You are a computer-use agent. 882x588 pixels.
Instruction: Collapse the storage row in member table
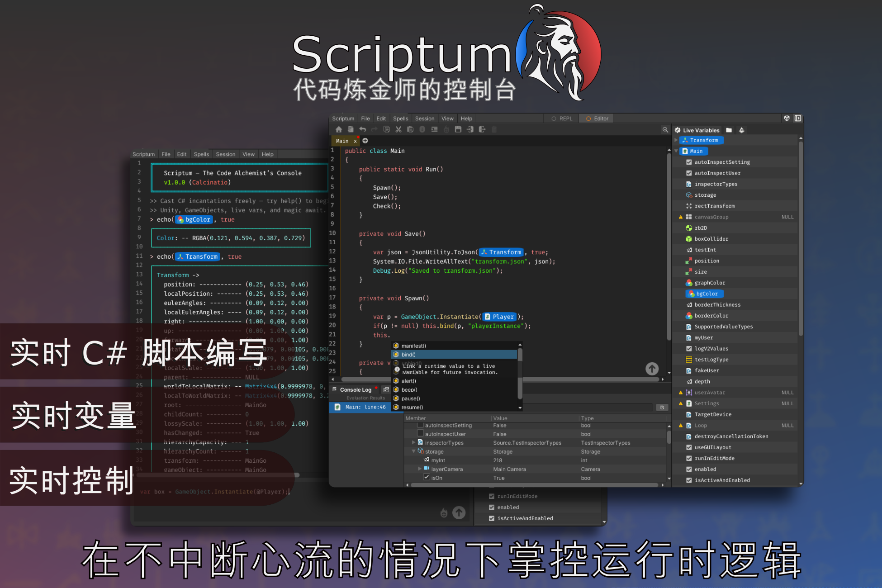click(413, 451)
